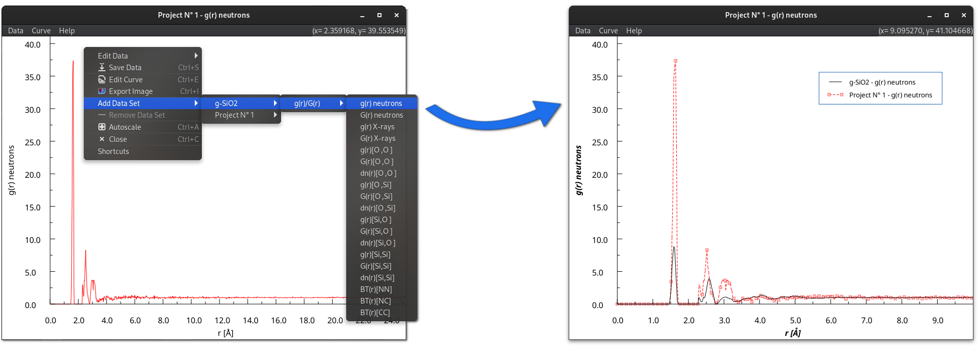Click the minus icon beside Remove Data Set
The height and width of the screenshot is (348, 980).
102,115
